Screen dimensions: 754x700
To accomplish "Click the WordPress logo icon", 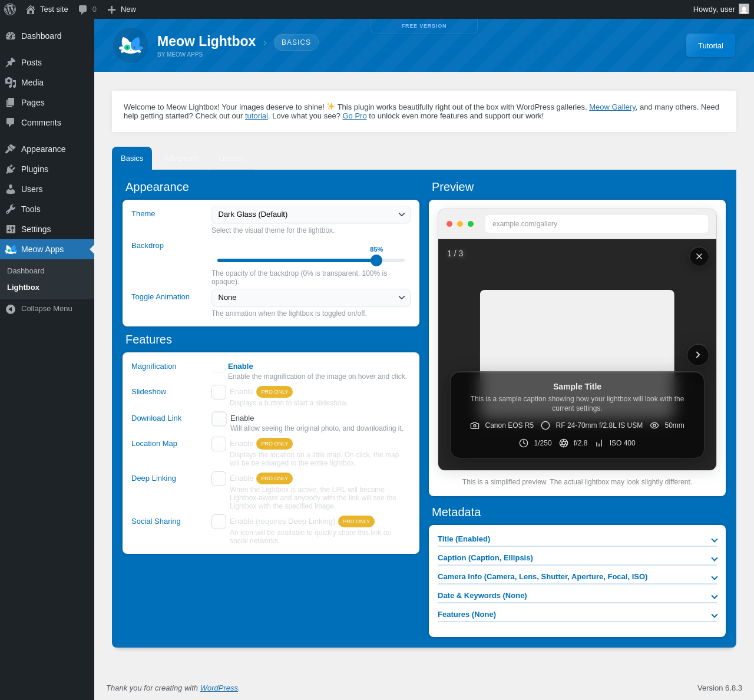I will (x=10, y=9).
